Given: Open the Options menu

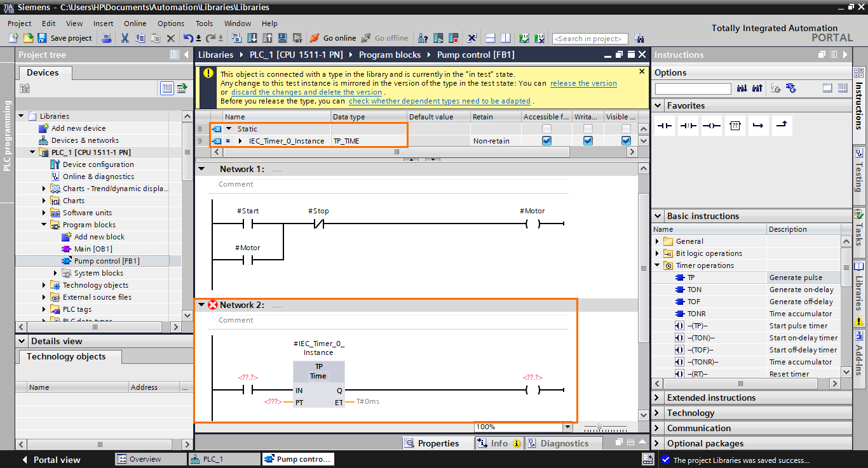Looking at the screenshot, I should (x=170, y=23).
